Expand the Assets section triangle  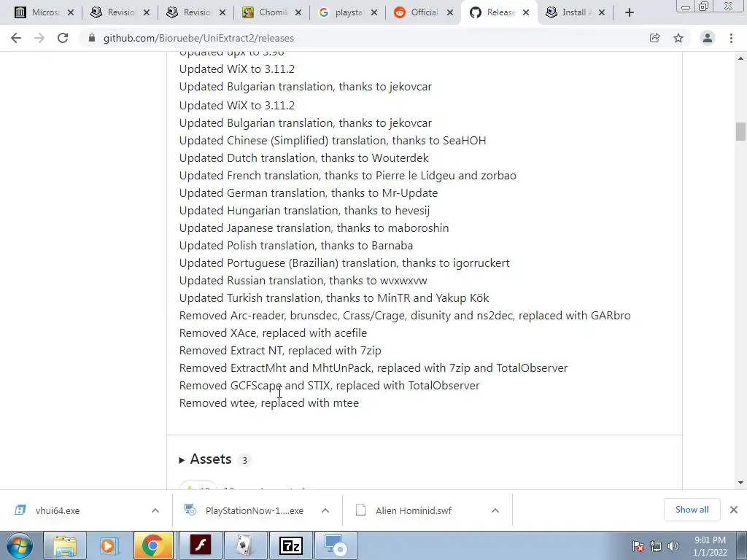(x=182, y=460)
